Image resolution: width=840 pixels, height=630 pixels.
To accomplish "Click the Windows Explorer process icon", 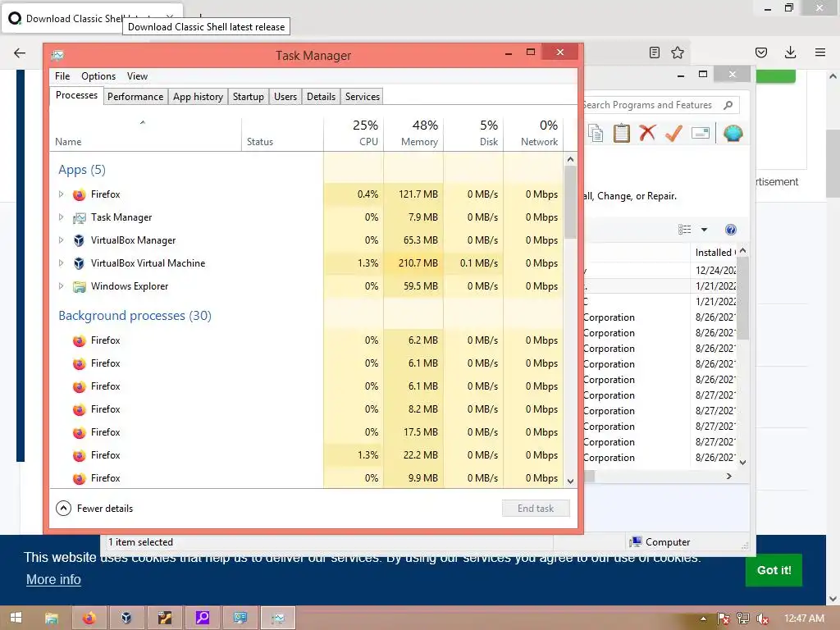I will (x=80, y=286).
